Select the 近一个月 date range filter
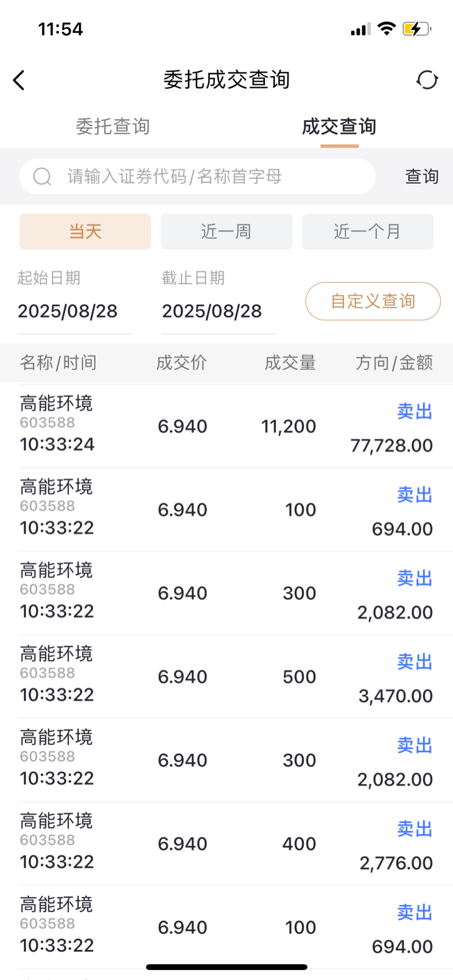Image resolution: width=453 pixels, height=980 pixels. pos(367,232)
